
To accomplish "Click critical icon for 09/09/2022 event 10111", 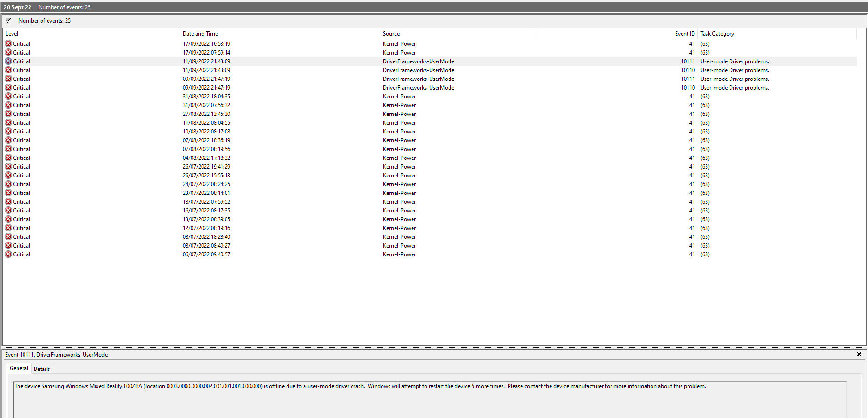I will 8,79.
